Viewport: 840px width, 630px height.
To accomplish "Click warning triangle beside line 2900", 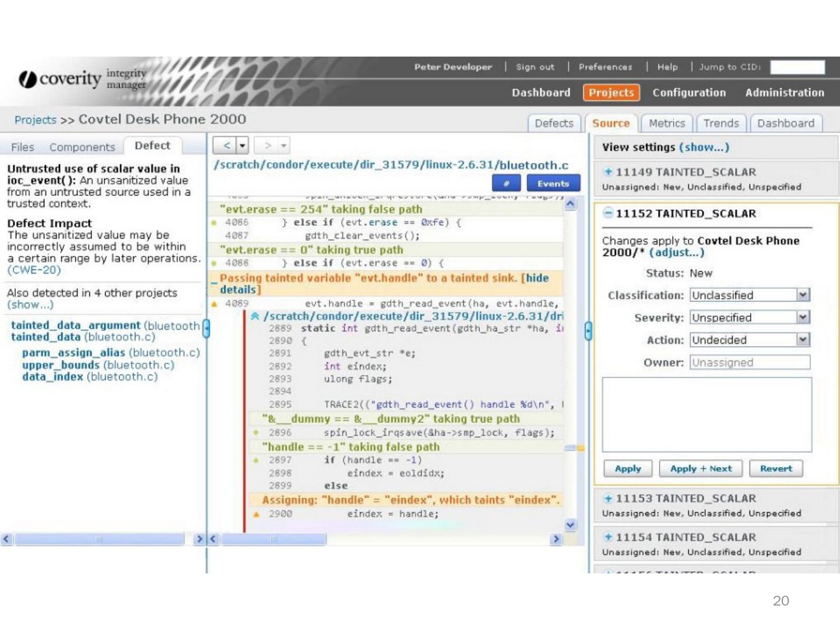I will (256, 514).
